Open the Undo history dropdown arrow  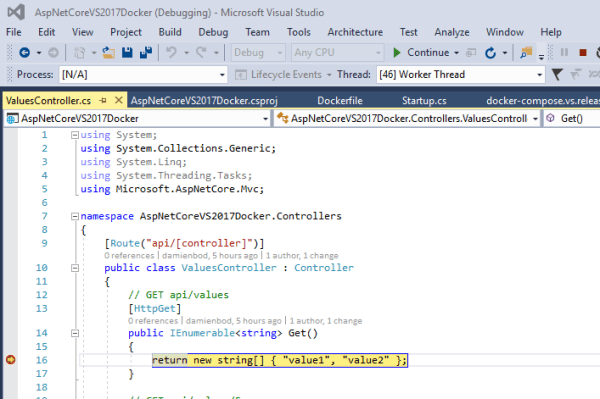click(x=186, y=53)
